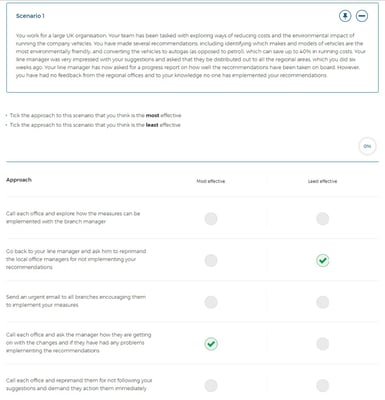Click the 'Call each office and reprimand' approach text
Screen dimensions: 385x400
(79, 384)
